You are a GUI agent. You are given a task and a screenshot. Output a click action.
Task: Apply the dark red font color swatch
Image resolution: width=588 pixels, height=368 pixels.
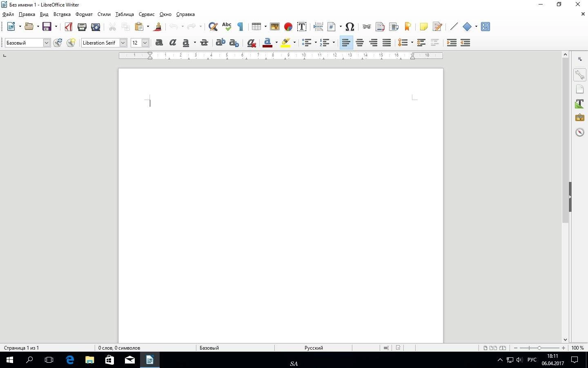[268, 43]
